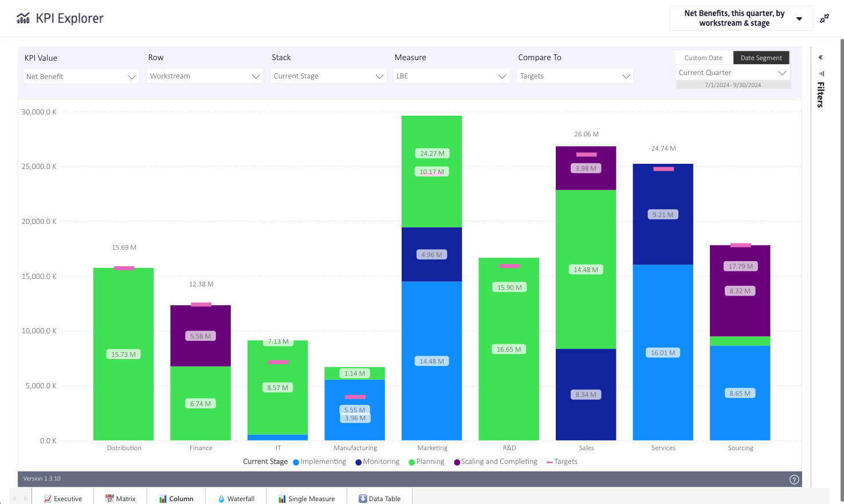Click the purple Scaling and Completing legend swatch
Screen dimensions: 844x504
[x=457, y=462]
